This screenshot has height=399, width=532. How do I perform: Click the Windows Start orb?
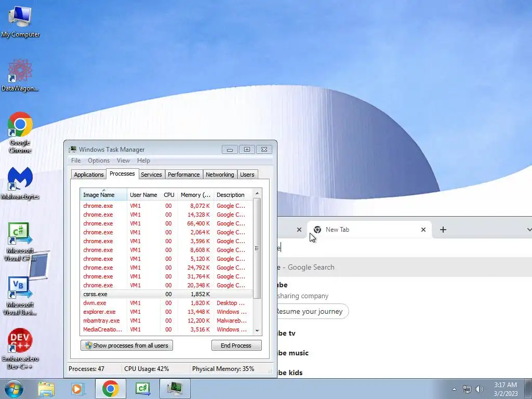(14, 389)
